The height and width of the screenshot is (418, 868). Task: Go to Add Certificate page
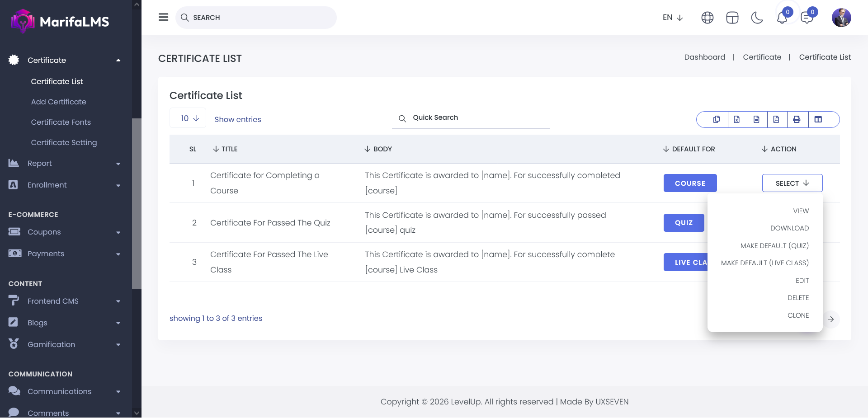coord(58,102)
